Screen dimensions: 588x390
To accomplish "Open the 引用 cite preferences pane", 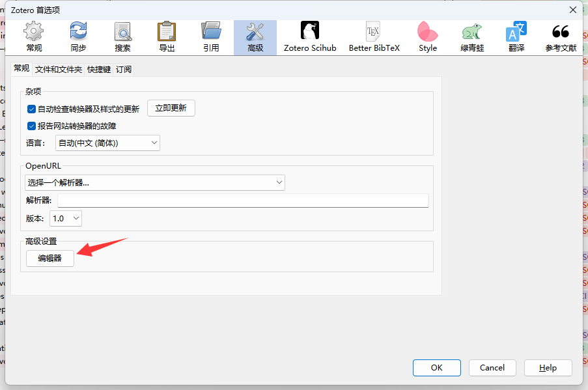I will pyautogui.click(x=211, y=38).
